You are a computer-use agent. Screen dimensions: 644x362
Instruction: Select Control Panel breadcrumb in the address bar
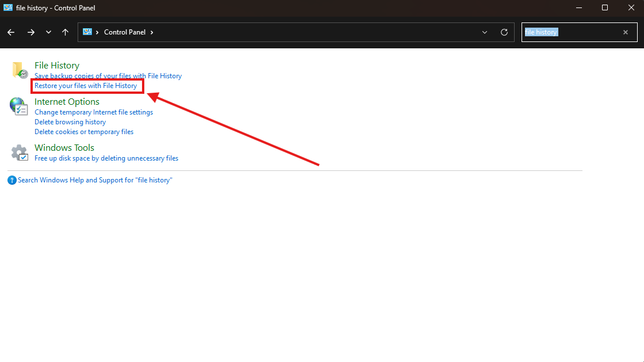click(125, 32)
